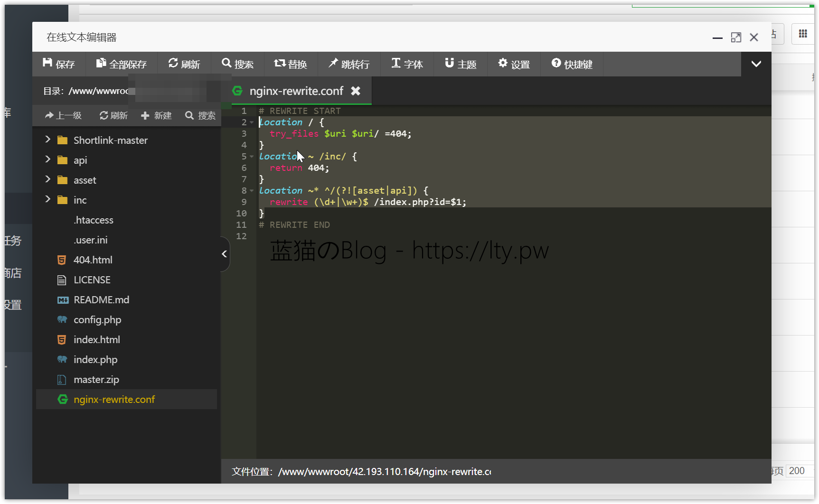Fold the code block at line 8
The image size is (819, 504).
(252, 191)
